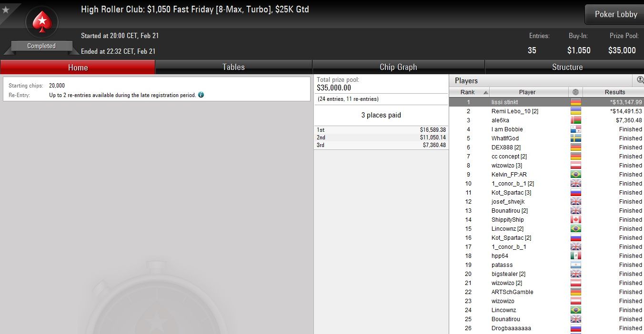The image size is (644, 334).
Task: Select player row Remi Lebo_10
Action: coord(546,111)
